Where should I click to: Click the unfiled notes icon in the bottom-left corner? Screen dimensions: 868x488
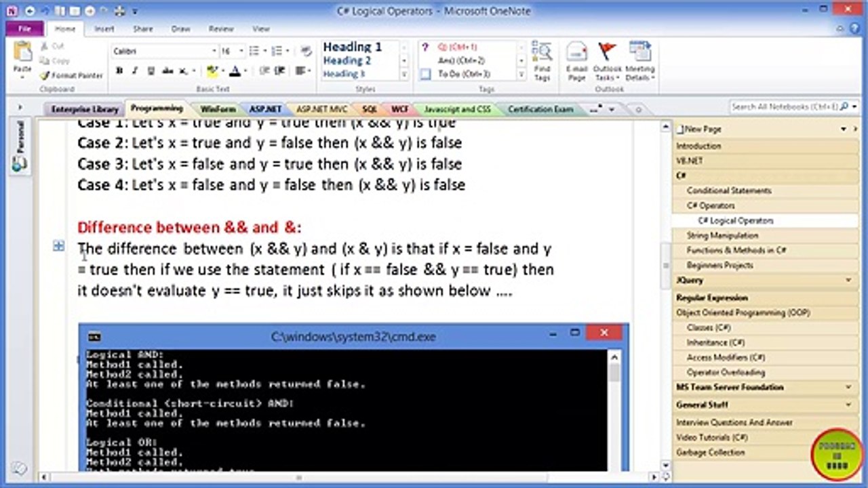[x=19, y=468]
